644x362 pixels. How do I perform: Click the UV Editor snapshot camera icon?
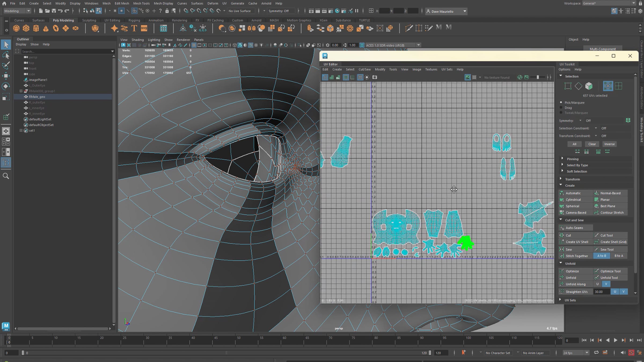(375, 77)
